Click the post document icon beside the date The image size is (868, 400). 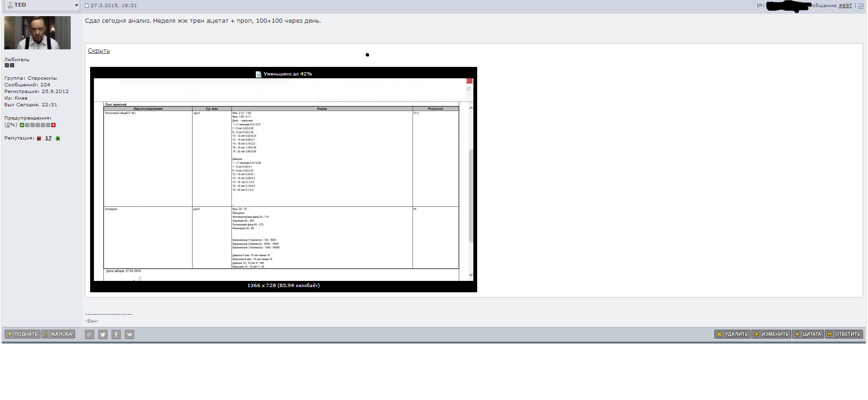tap(87, 6)
